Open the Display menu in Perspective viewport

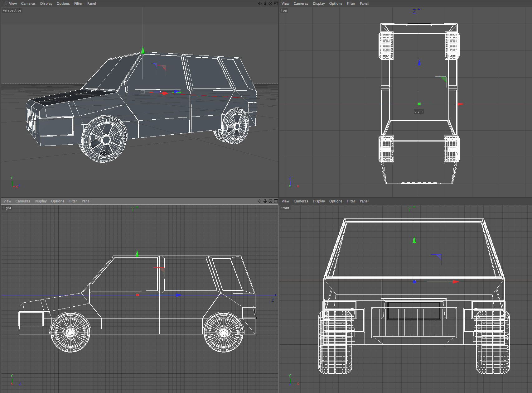click(x=46, y=3)
